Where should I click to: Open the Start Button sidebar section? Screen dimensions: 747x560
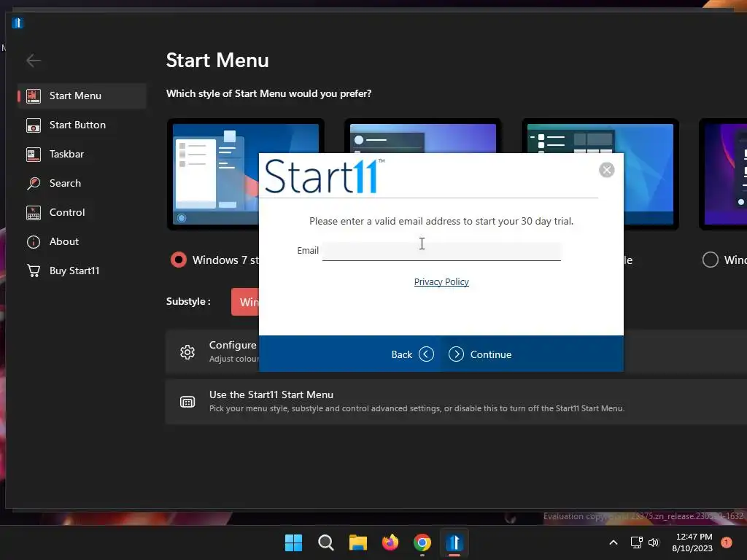point(82,125)
